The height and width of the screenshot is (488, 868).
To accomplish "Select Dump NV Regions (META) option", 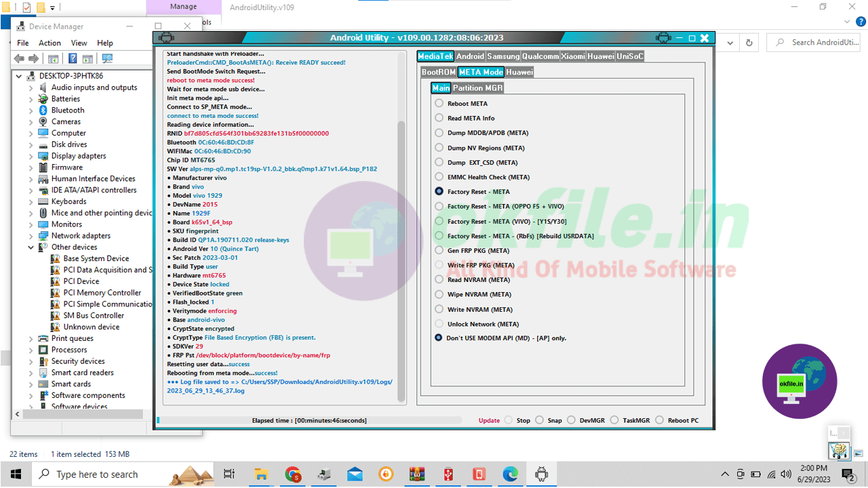I will pos(439,148).
